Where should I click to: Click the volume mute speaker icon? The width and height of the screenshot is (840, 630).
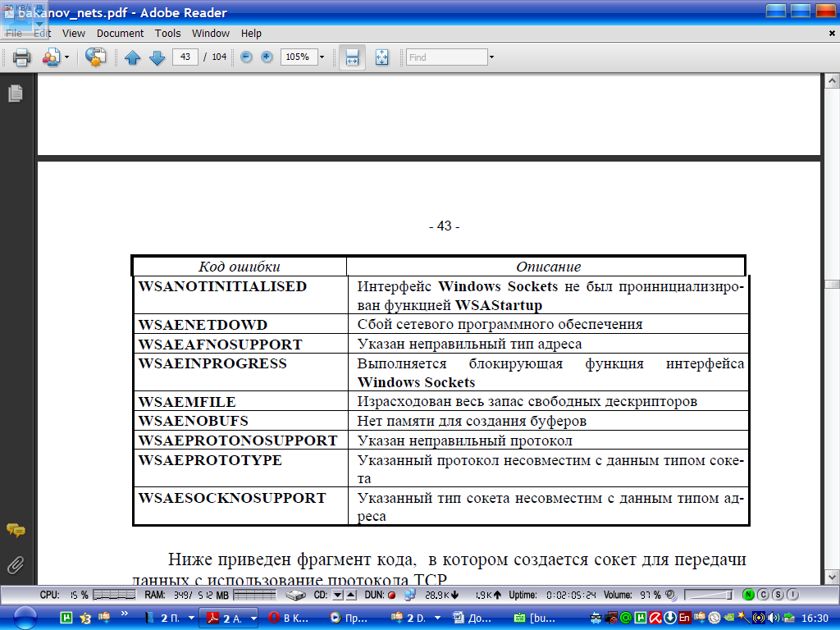coord(671,595)
